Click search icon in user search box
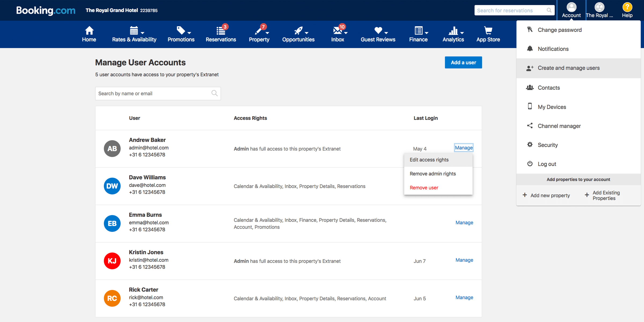Viewport: 644px width, 322px height. pos(214,93)
